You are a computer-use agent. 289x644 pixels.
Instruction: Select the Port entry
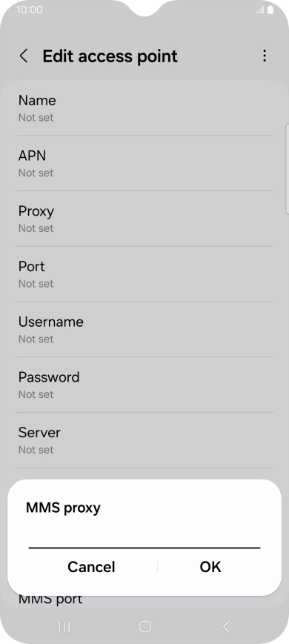click(x=144, y=274)
